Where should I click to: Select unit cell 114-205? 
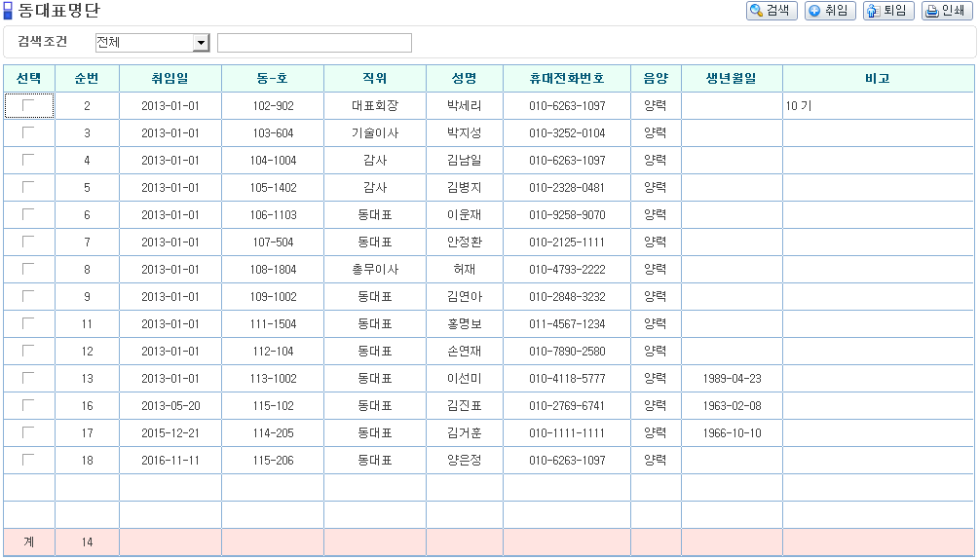[x=273, y=432]
